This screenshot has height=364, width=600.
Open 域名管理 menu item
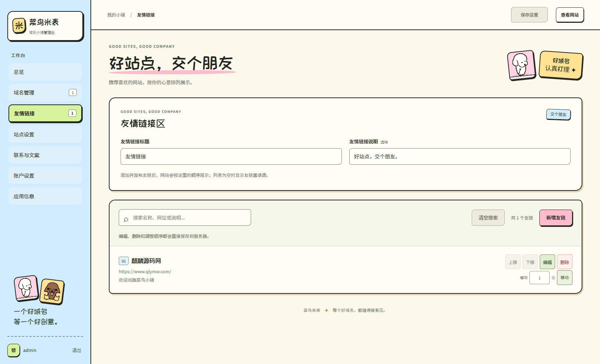tap(45, 93)
